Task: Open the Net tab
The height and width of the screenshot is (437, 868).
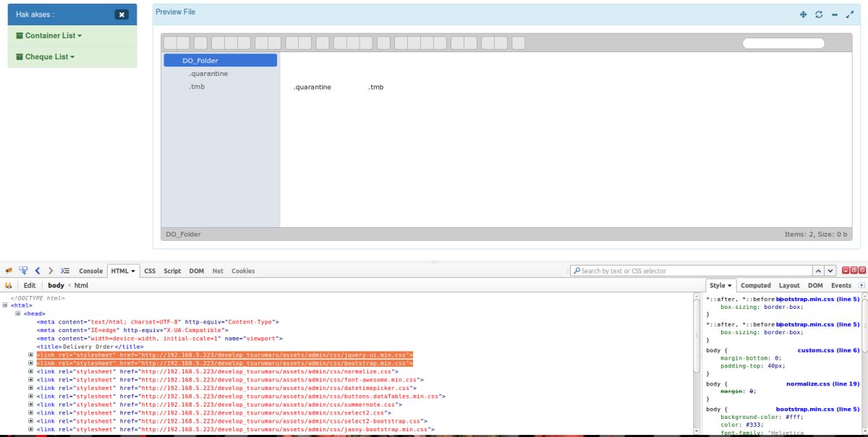Action: pyautogui.click(x=218, y=271)
